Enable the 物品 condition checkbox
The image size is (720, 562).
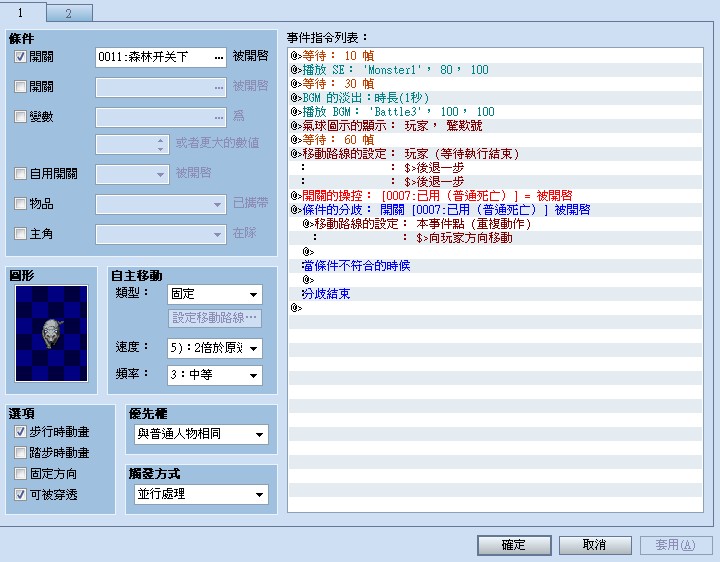click(20, 203)
